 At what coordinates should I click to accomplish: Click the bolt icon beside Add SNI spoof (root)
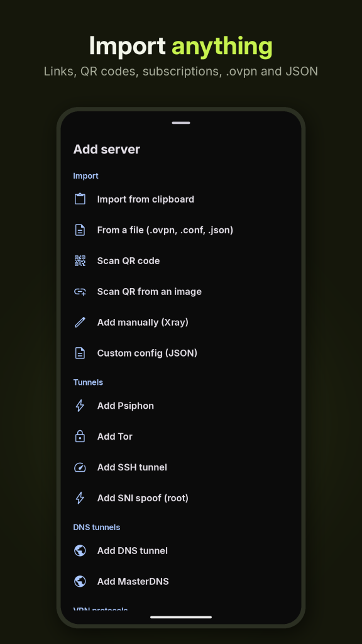coord(80,498)
